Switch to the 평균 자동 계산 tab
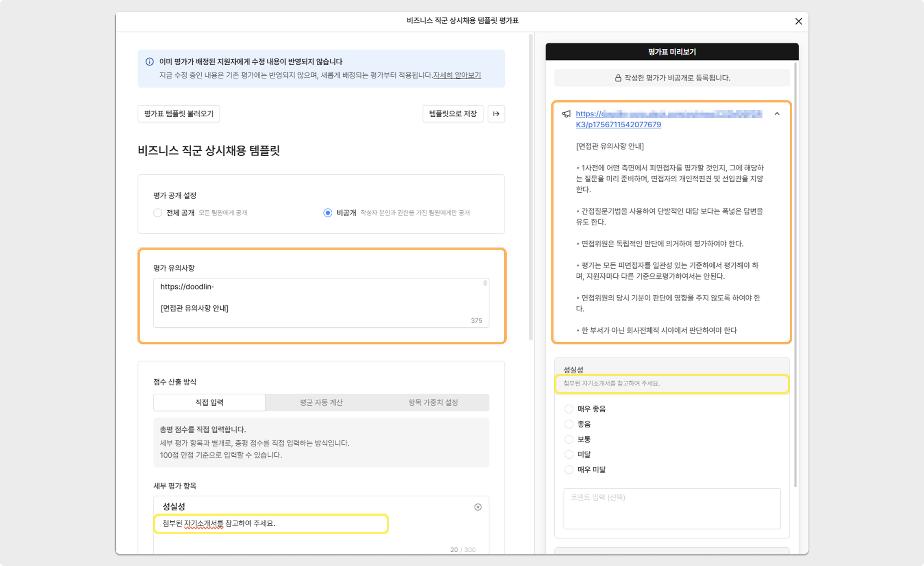The image size is (924, 566). pos(321,403)
